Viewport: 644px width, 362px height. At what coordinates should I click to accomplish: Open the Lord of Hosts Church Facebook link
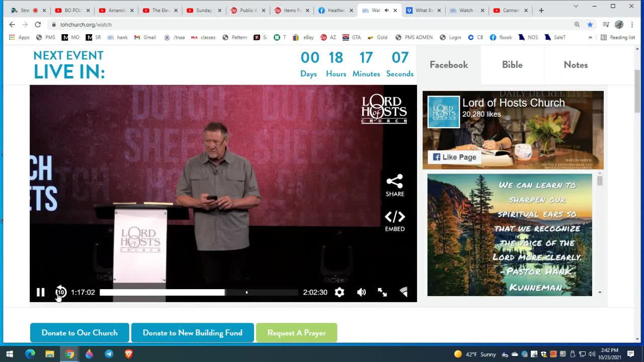click(x=514, y=103)
